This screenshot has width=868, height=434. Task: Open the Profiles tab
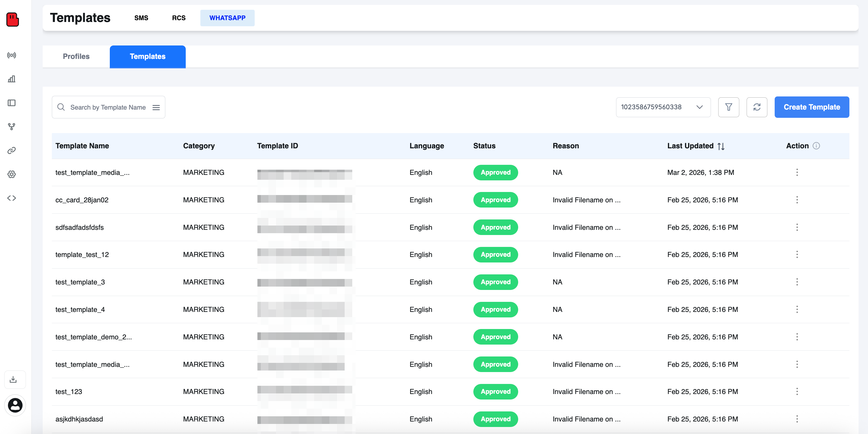76,56
